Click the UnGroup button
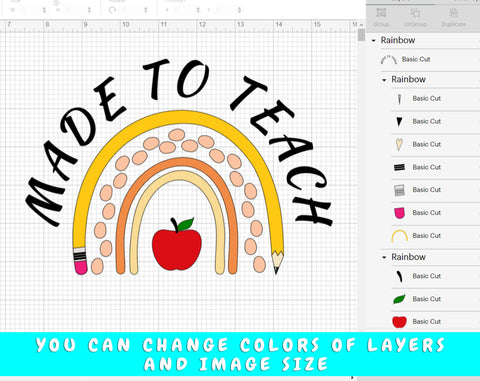 point(415,17)
